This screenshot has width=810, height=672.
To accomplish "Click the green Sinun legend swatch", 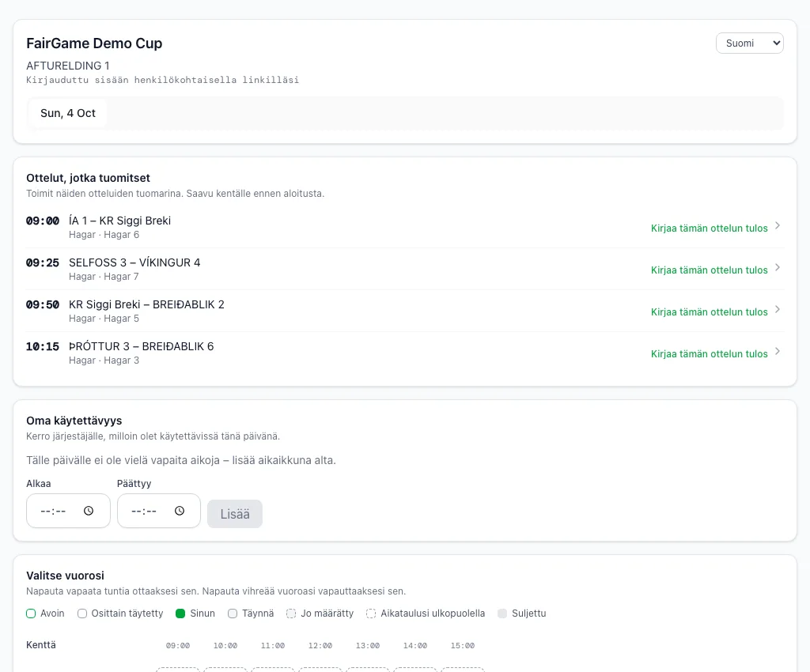I will 180,613.
